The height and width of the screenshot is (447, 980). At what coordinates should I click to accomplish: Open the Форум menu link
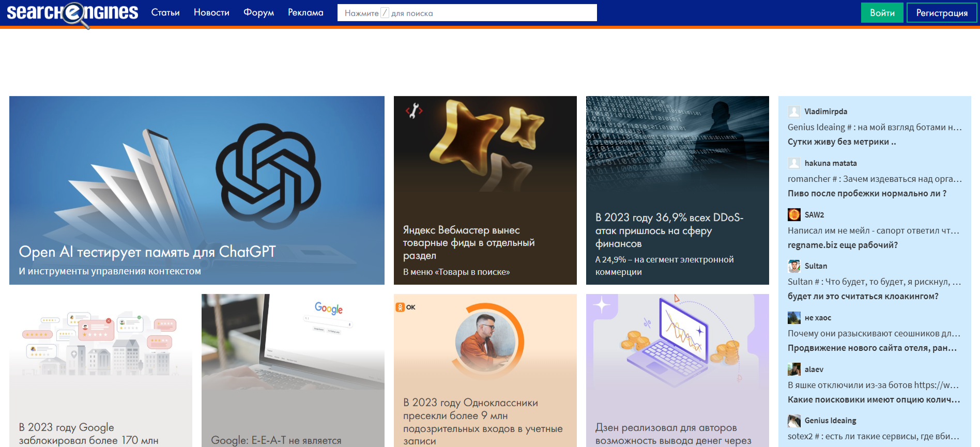click(258, 12)
